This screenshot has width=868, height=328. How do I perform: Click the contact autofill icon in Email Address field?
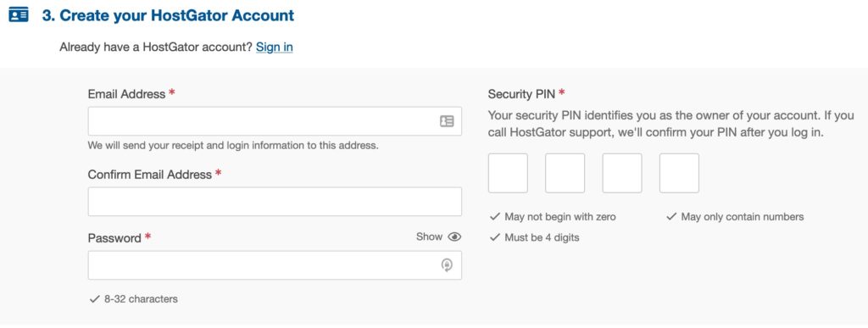point(447,121)
